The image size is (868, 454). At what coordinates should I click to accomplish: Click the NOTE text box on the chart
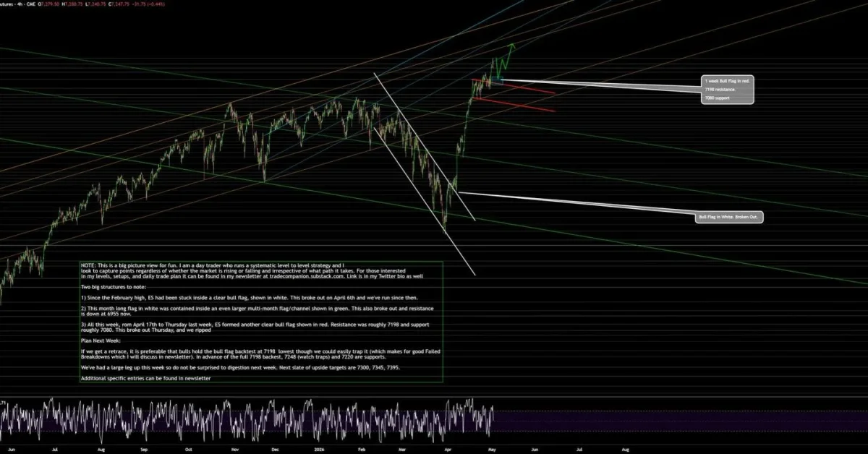pyautogui.click(x=261, y=322)
